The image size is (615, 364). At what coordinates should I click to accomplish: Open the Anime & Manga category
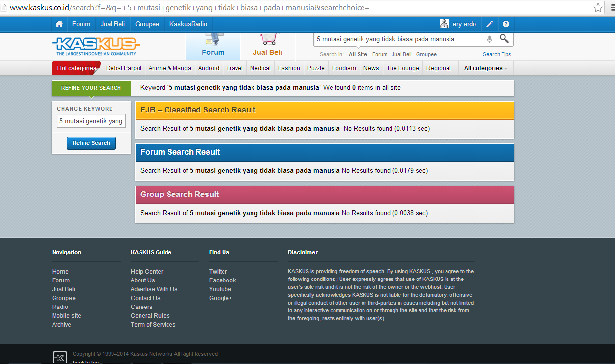click(x=170, y=68)
